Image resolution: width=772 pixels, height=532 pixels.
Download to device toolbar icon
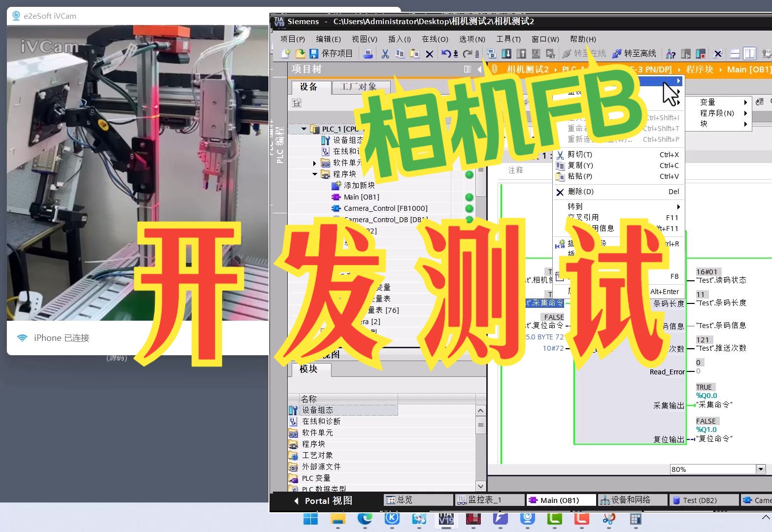click(x=506, y=54)
